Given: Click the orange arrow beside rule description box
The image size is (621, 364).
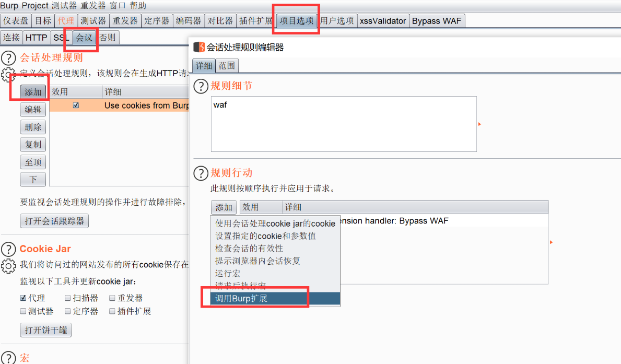Looking at the screenshot, I should coord(479,124).
